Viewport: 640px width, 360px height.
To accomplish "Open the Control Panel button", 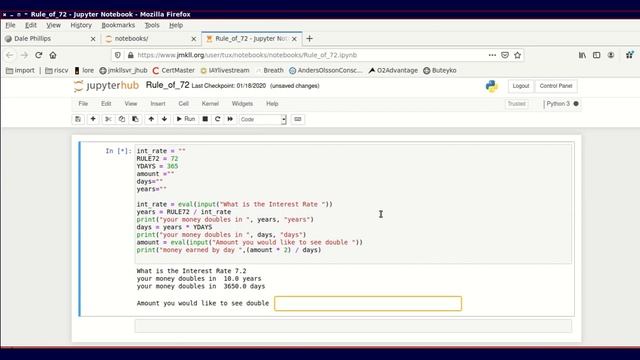I will click(556, 86).
